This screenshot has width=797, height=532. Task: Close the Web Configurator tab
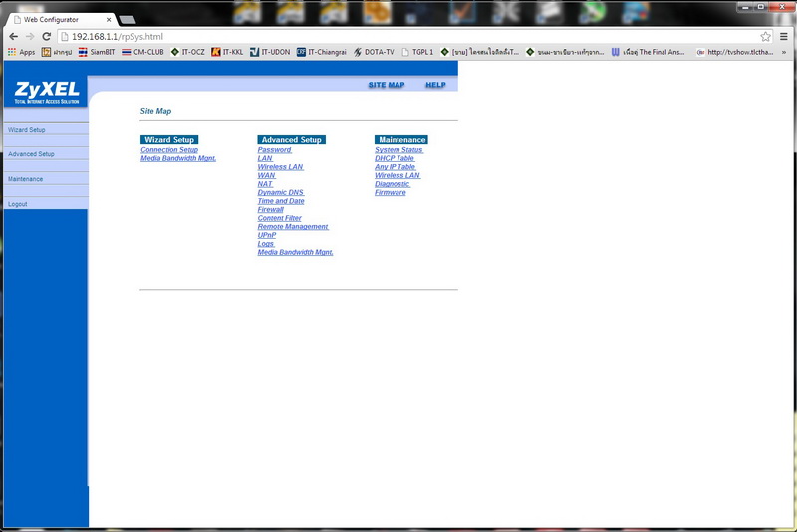point(109,19)
